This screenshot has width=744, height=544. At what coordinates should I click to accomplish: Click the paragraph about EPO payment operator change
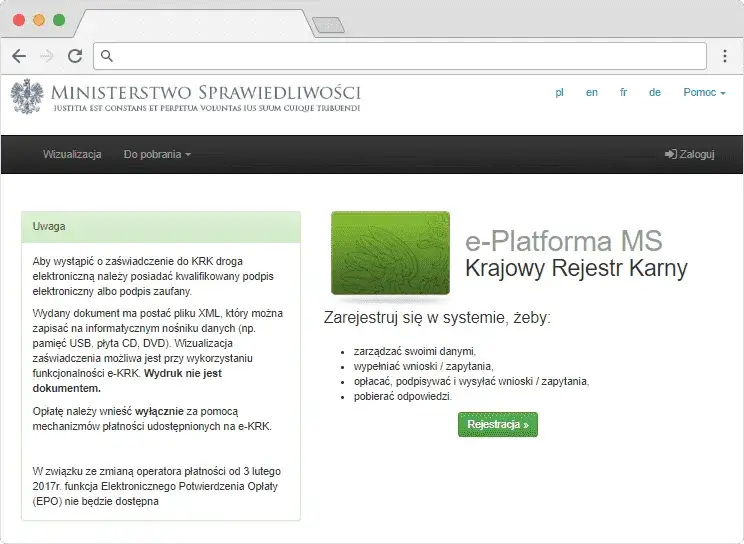pyautogui.click(x=157, y=486)
